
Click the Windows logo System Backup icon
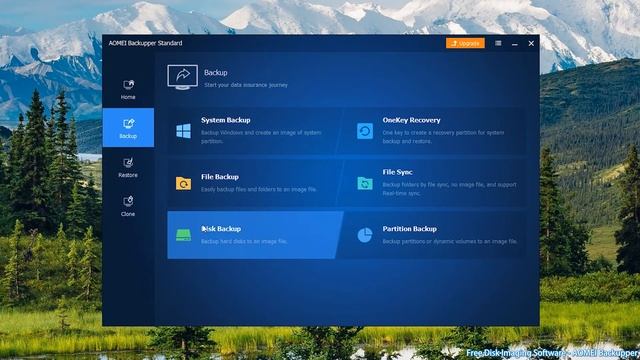point(184,131)
